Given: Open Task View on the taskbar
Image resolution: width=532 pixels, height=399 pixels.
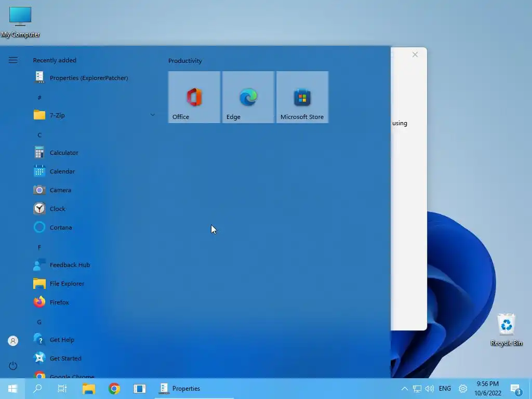Looking at the screenshot, I should pos(62,389).
